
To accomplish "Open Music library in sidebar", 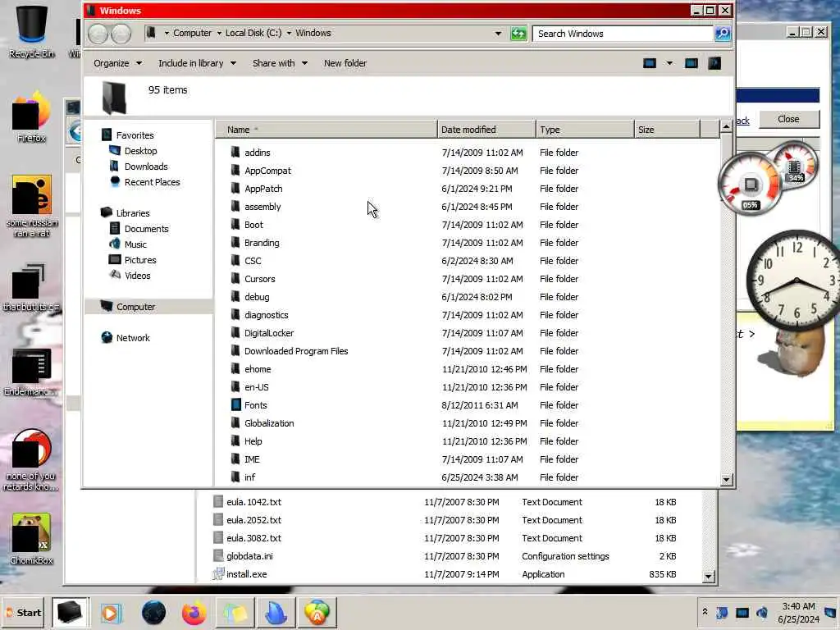I will tap(135, 244).
